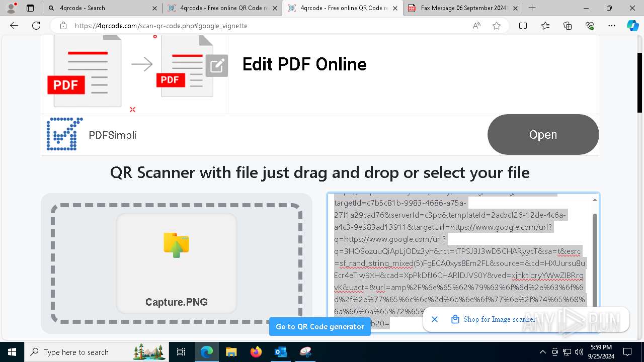This screenshot has height=362, width=644.
Task: Open the Windows Start menu
Action: point(12,352)
